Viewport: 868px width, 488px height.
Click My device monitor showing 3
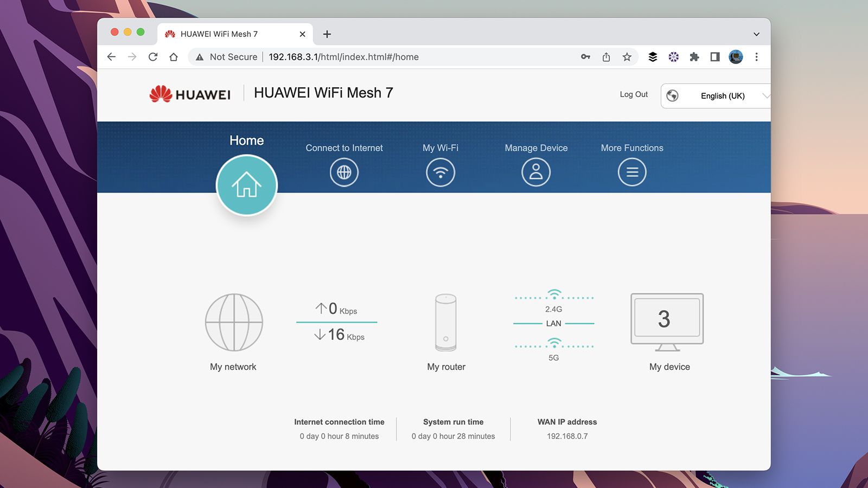pos(667,322)
